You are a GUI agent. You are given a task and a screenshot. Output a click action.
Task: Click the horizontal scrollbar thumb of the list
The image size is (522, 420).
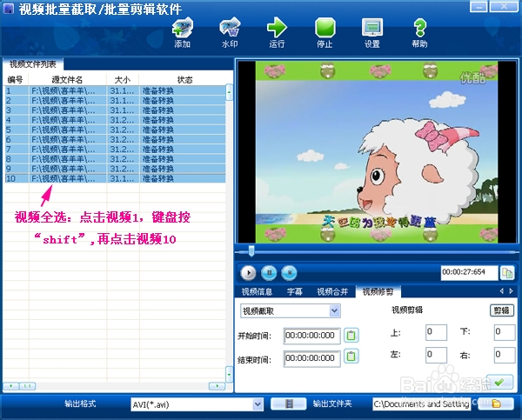coord(27,386)
